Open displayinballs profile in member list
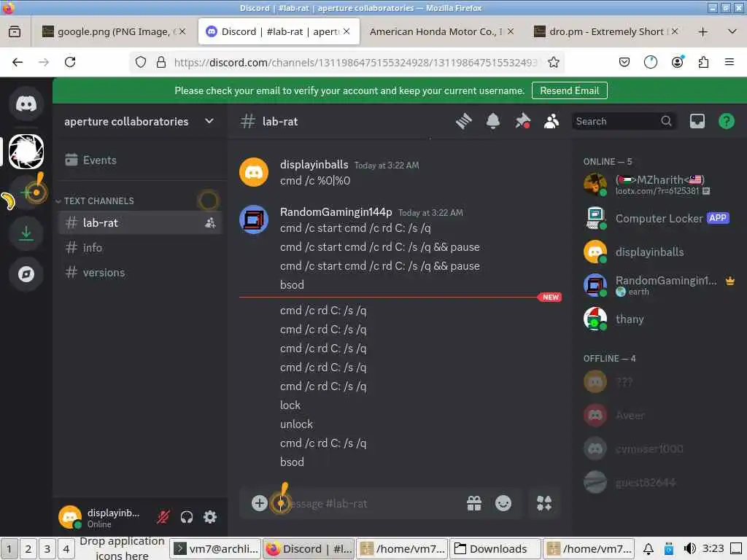The height and width of the screenshot is (560, 747). pyautogui.click(x=659, y=252)
